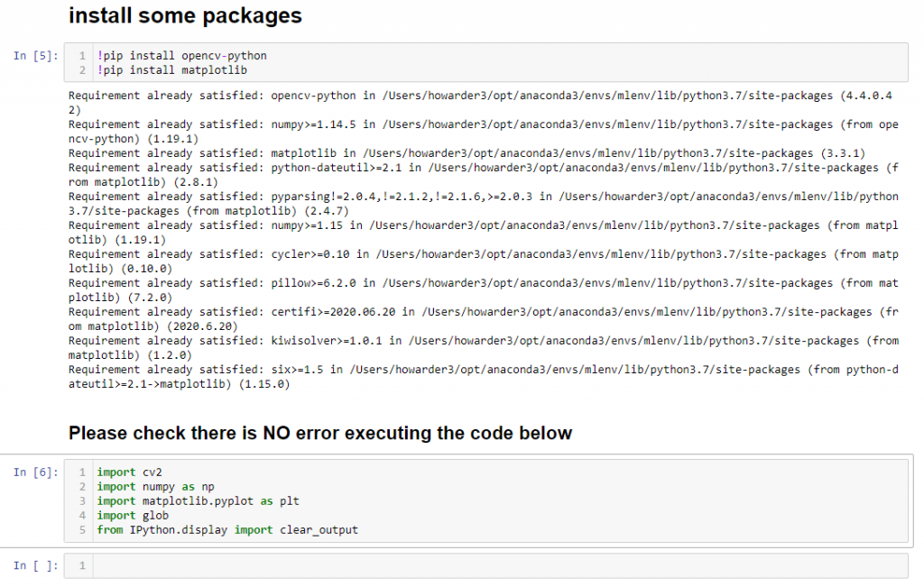This screenshot has width=924, height=587.
Task: Click the "install some packages" heading cell
Action: (x=185, y=16)
